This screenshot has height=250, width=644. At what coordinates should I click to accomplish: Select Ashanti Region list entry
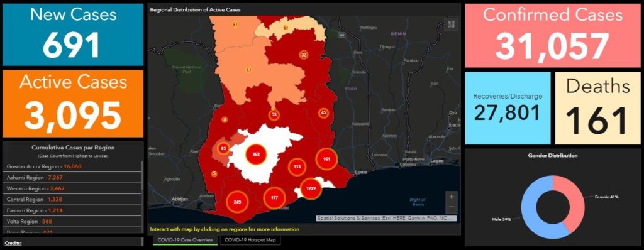coord(73,177)
